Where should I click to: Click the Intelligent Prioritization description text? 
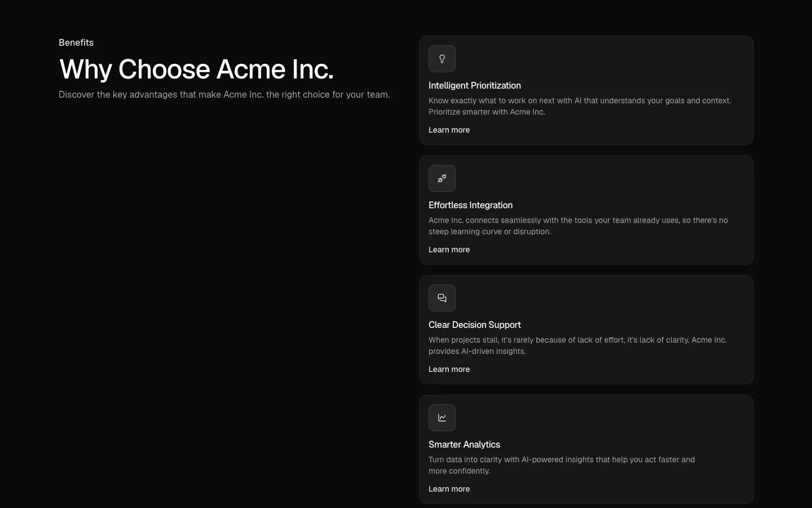coord(580,106)
